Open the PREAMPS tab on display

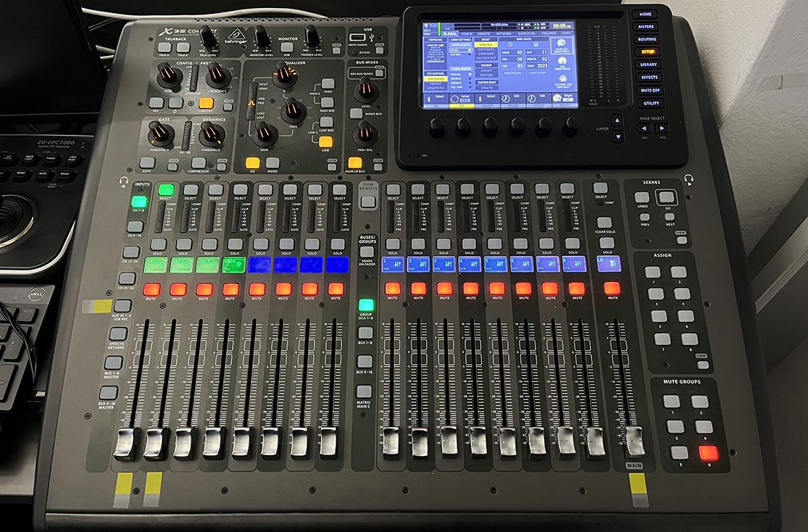(x=549, y=33)
